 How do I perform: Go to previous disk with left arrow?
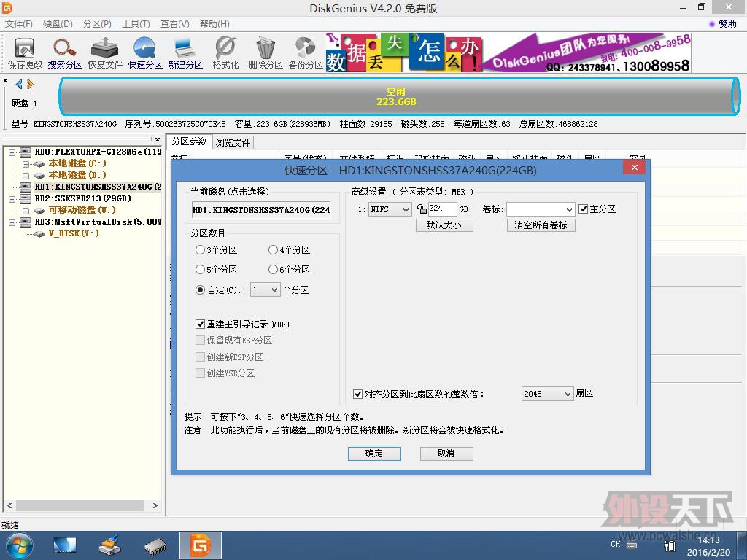(18, 85)
